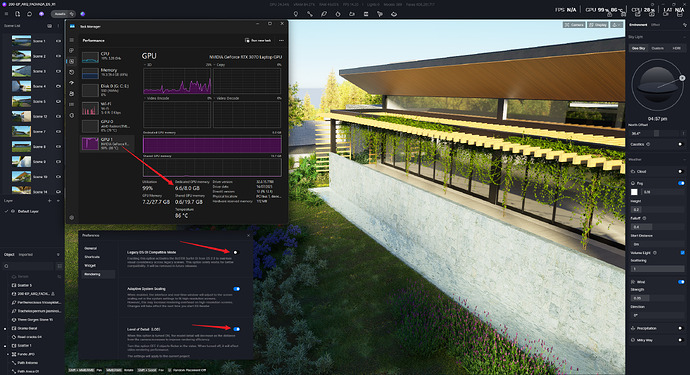Disable the Level of Detail (LOD) toggle
Screen dimensions: 690x375
coord(237,329)
